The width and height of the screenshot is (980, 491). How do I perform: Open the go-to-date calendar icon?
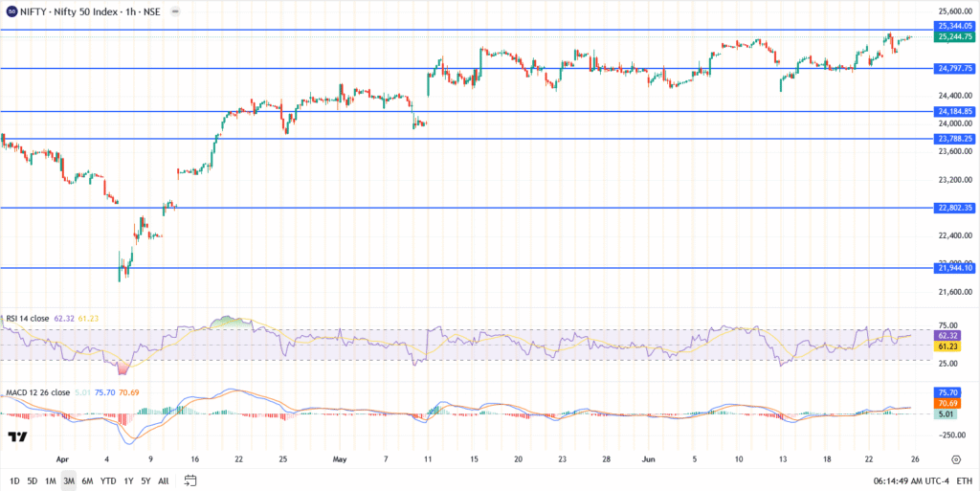tap(190, 480)
